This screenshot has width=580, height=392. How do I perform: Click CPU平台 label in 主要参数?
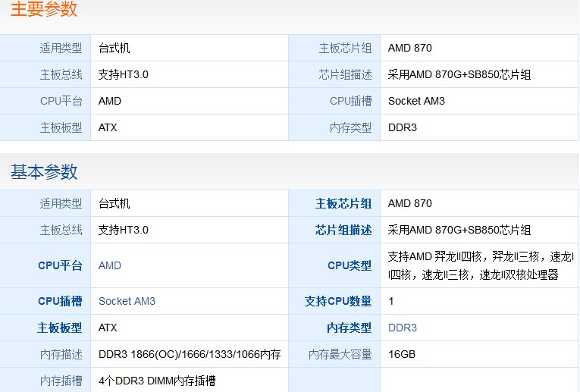pos(61,102)
